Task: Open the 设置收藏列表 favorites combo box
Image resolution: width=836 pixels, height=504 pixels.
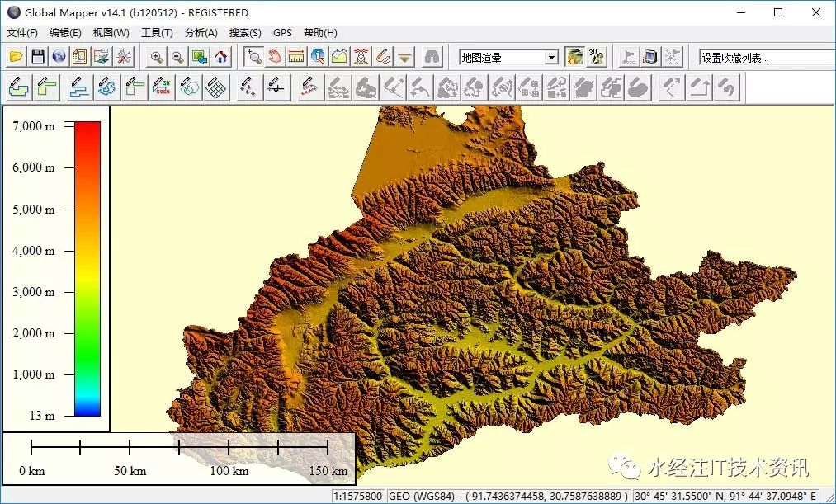Action: [766, 58]
